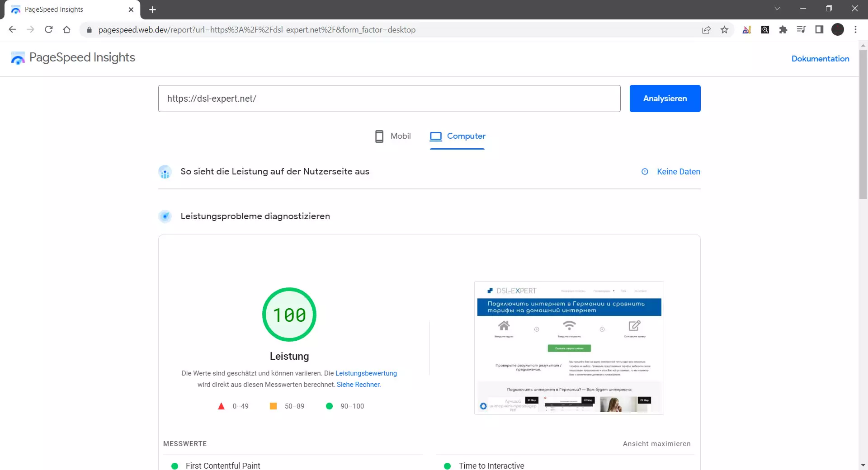The image size is (868, 470).
Task: Share this page via share icon
Action: [706, 30]
